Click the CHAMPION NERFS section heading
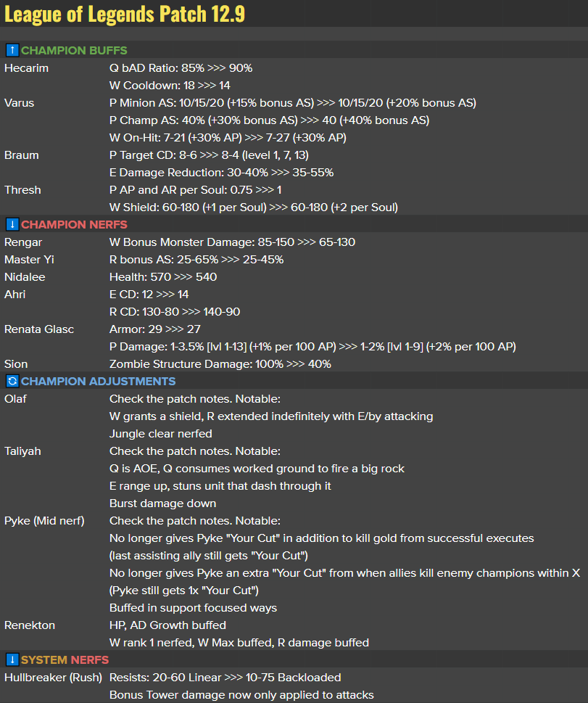The image size is (588, 703). (x=74, y=224)
